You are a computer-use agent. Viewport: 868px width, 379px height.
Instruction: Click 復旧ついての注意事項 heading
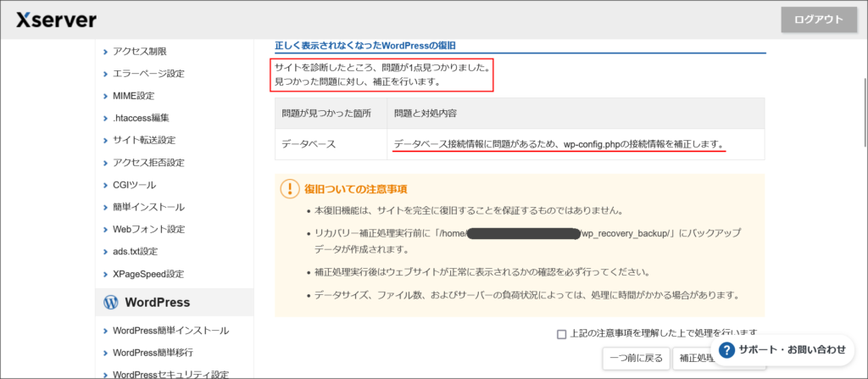pyautogui.click(x=355, y=189)
